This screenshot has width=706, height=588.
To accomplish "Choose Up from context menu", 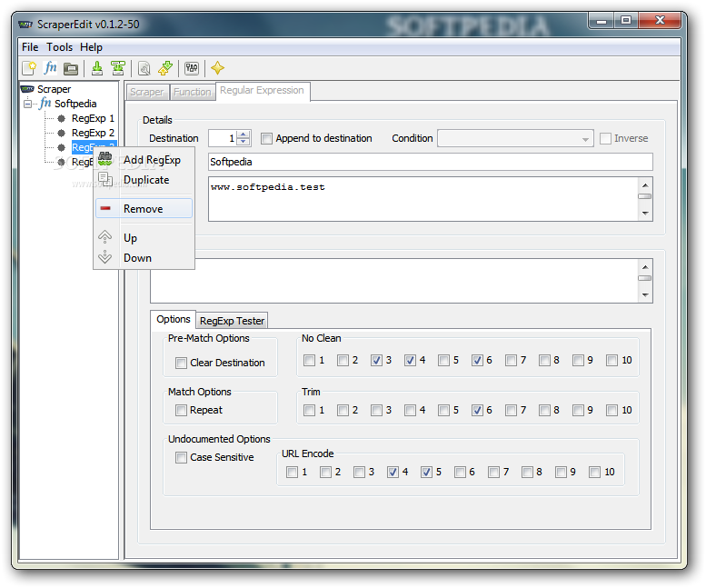I will coord(144,238).
